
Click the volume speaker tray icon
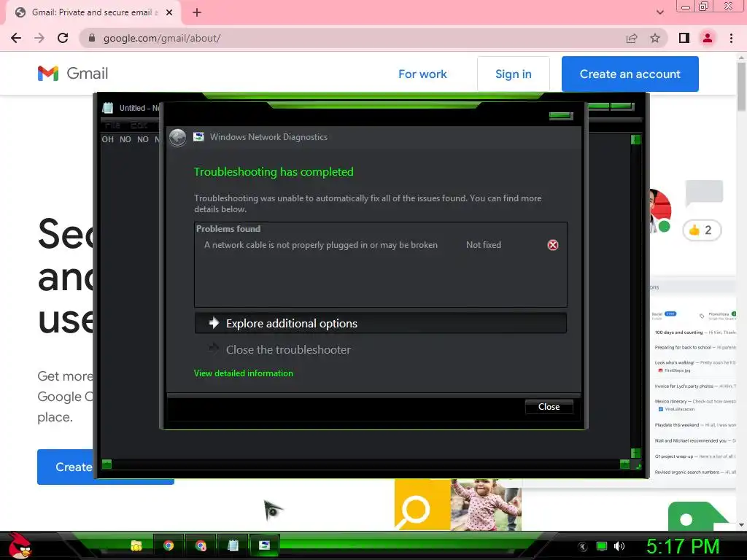[x=619, y=547]
